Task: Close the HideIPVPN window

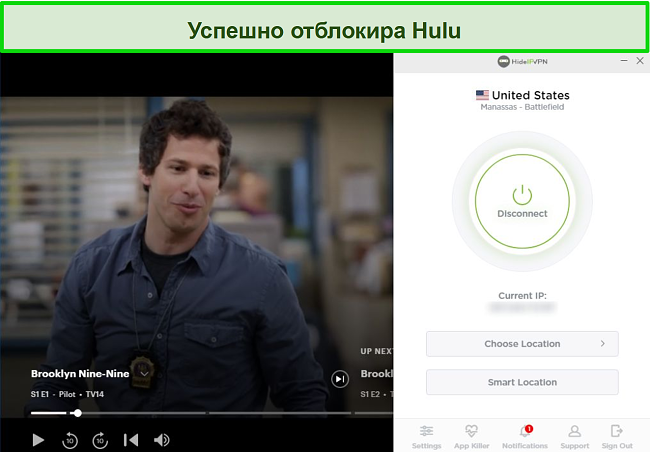Action: [x=640, y=61]
